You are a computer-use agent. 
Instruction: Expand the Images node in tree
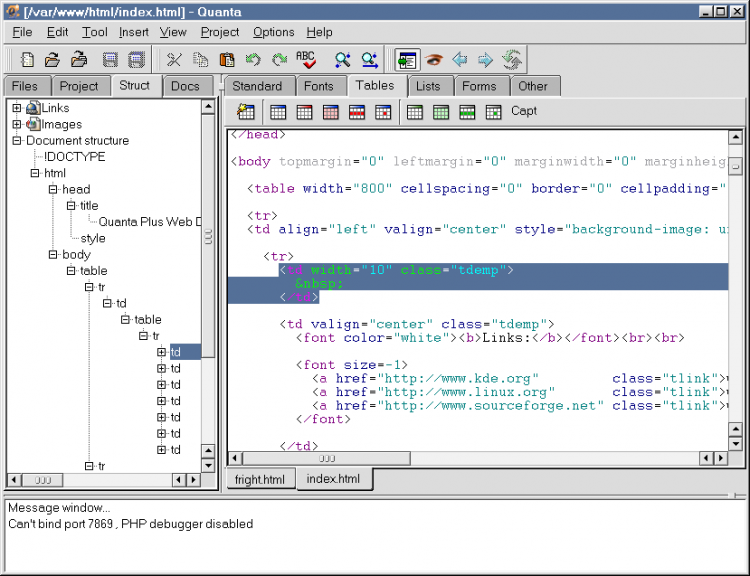click(x=17, y=125)
